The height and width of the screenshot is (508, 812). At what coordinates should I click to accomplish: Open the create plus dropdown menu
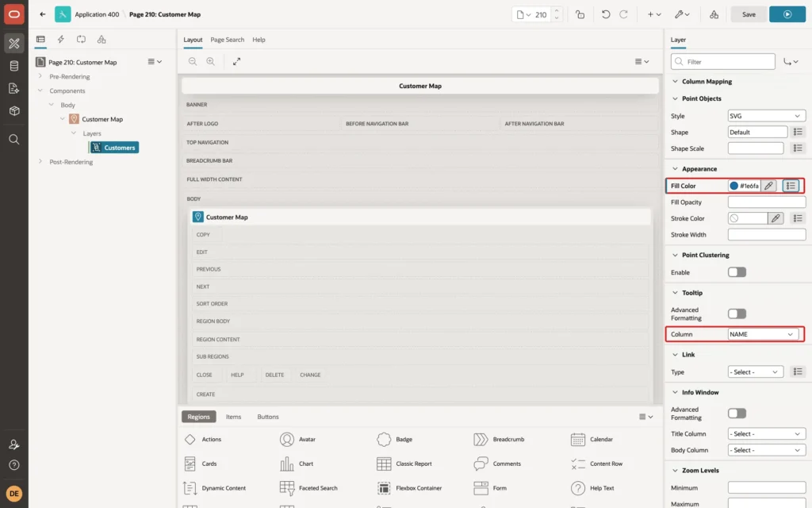(x=654, y=14)
